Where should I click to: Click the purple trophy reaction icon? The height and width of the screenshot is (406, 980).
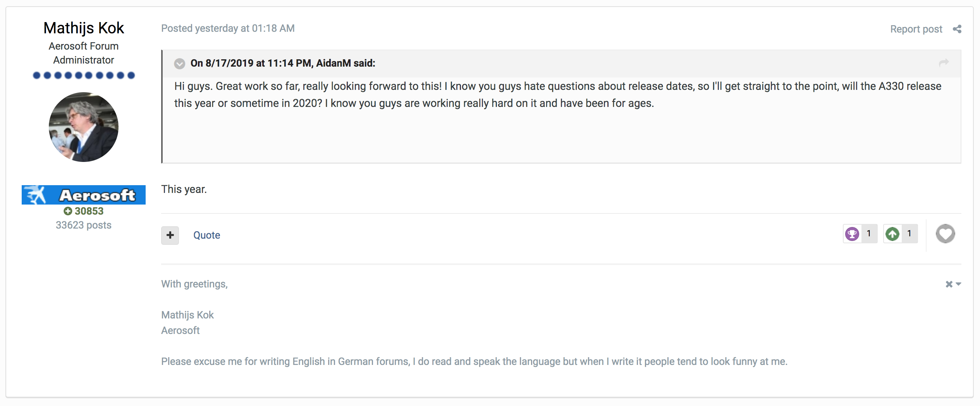[852, 234]
